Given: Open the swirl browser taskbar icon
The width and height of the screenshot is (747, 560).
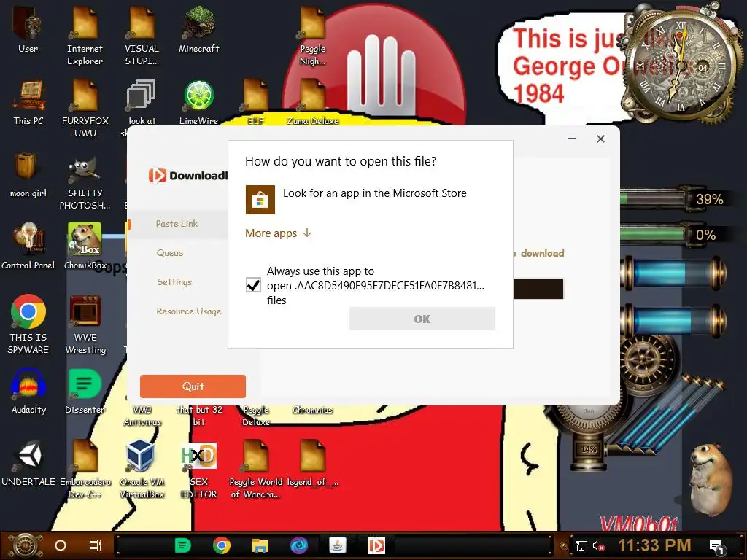Looking at the screenshot, I should [x=298, y=545].
